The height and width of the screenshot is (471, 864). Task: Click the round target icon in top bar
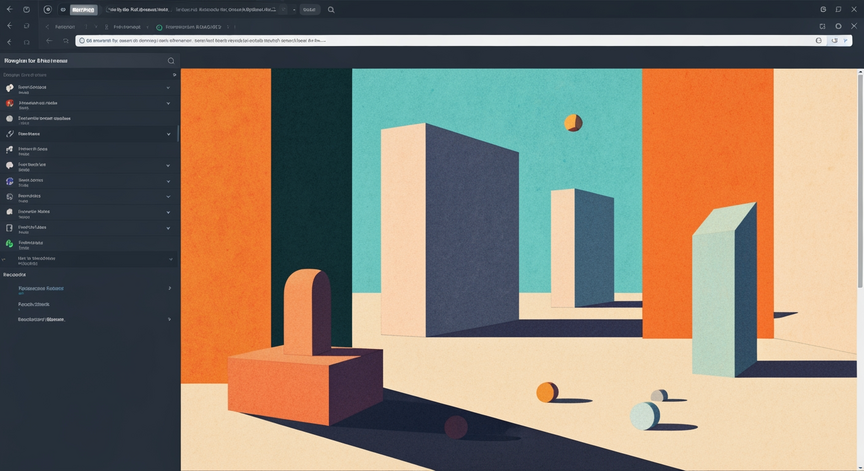tap(47, 9)
